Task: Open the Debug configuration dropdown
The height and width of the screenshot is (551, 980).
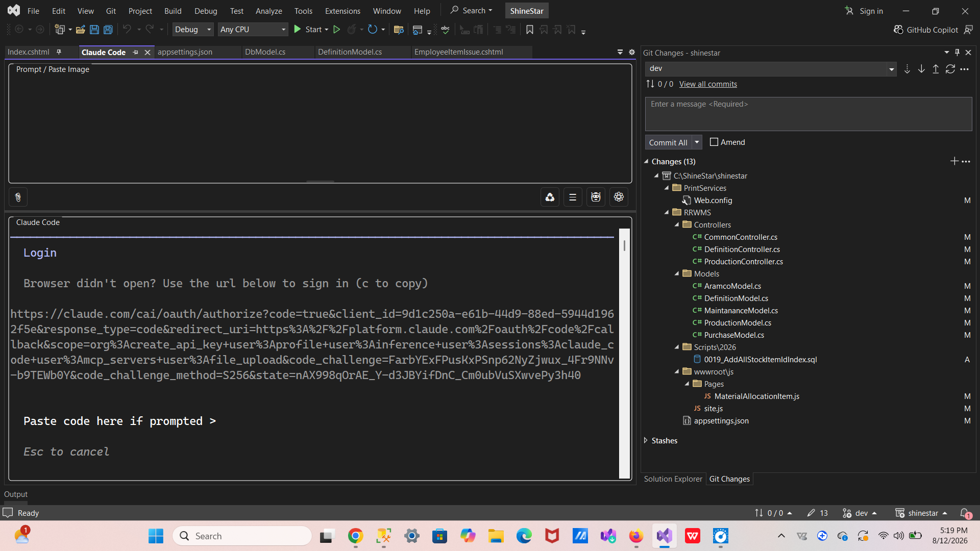Action: pos(192,30)
